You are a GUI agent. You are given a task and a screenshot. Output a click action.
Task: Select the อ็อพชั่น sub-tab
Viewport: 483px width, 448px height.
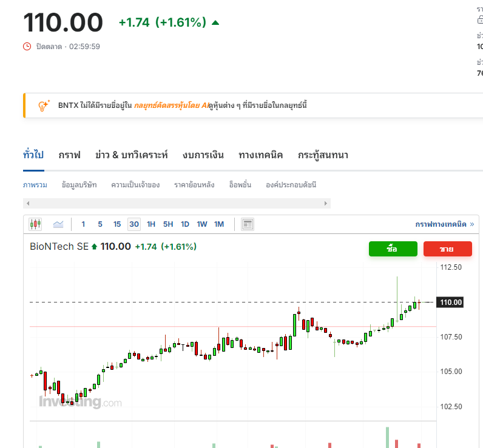[x=240, y=185]
